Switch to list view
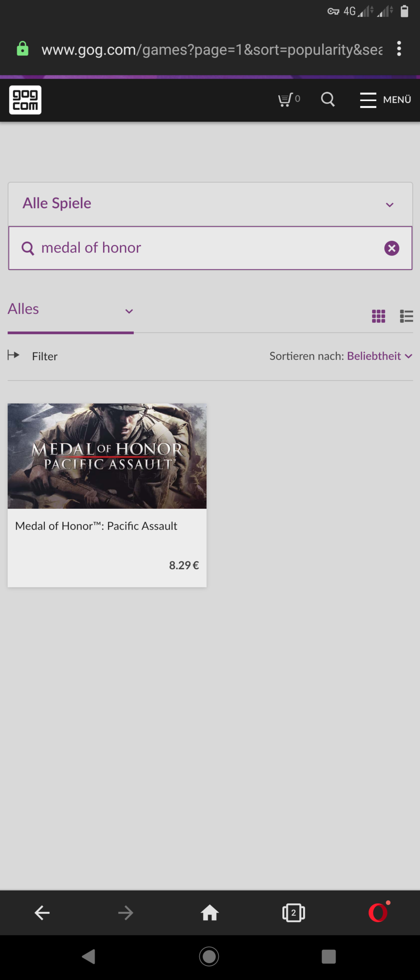The height and width of the screenshot is (980, 420). click(406, 316)
